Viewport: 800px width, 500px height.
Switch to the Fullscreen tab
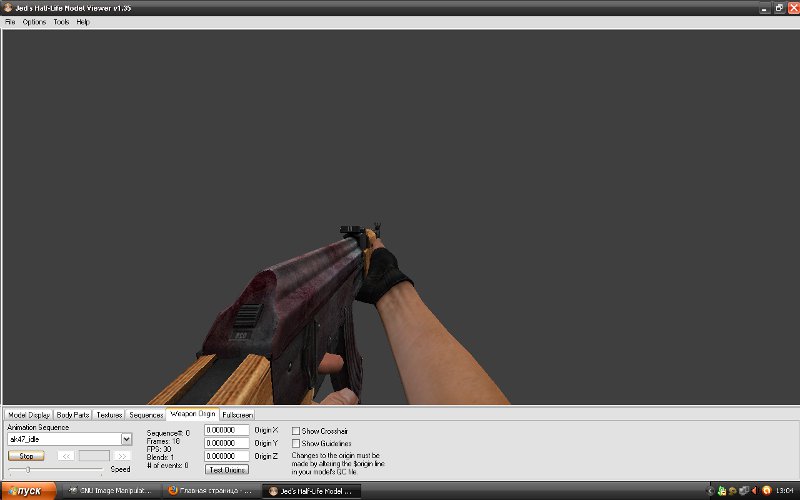coord(237,415)
